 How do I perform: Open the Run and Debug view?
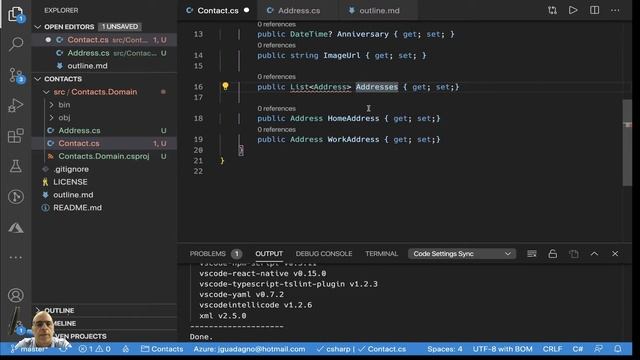tap(16, 105)
